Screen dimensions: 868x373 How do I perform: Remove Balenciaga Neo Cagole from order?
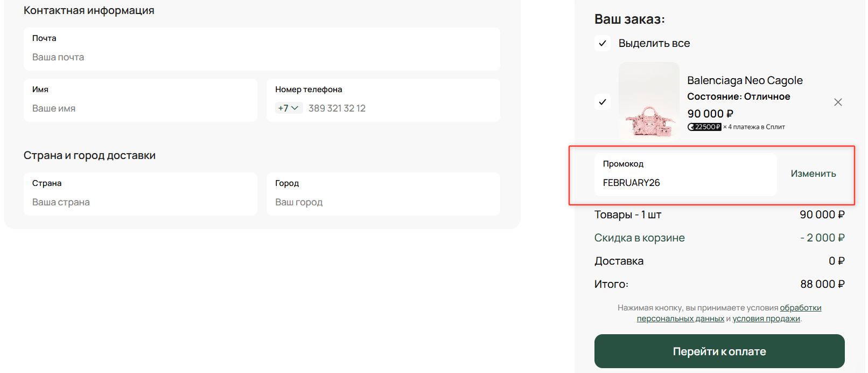[x=838, y=102]
